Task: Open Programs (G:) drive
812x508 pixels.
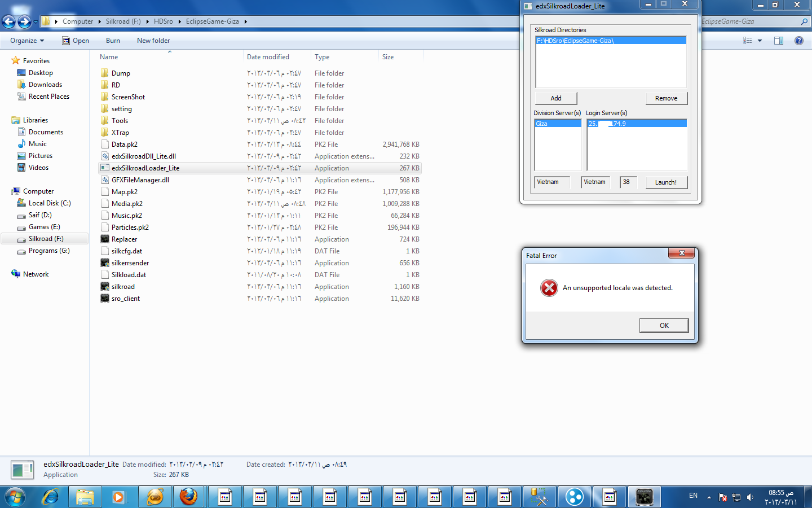Action: (x=49, y=251)
